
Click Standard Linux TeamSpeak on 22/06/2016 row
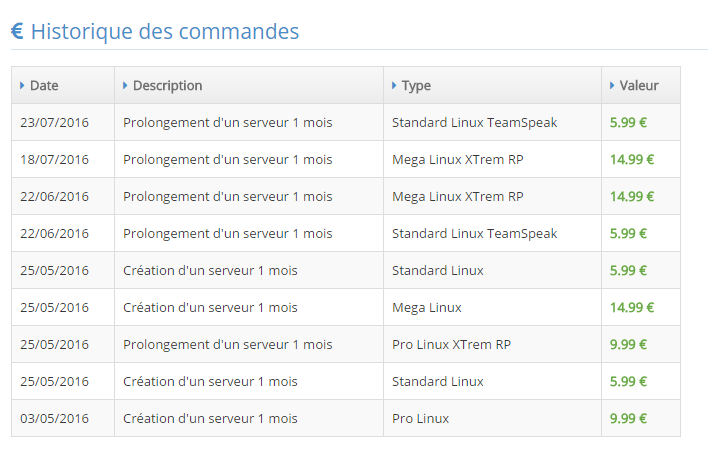(475, 233)
